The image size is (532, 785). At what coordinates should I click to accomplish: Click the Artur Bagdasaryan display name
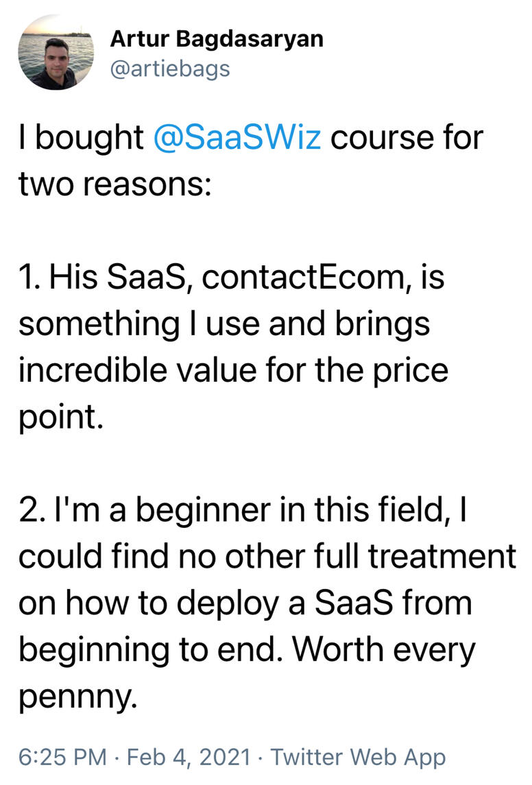[x=216, y=39]
